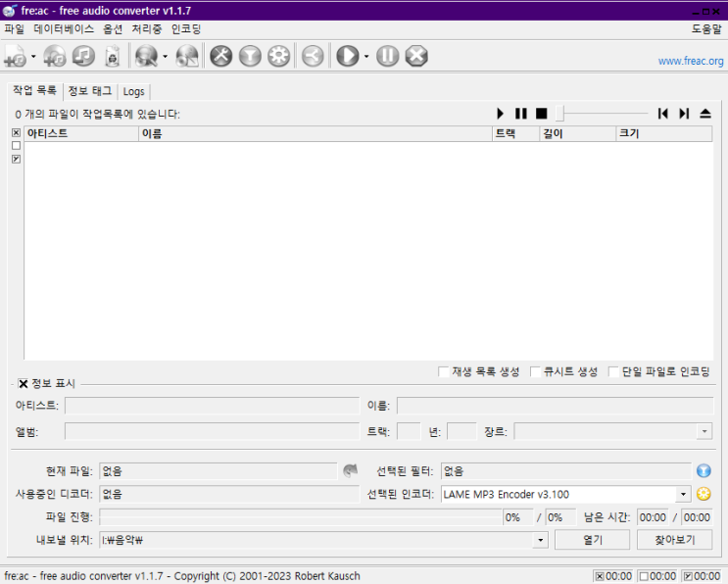Click the add audio files toolbar icon
Viewport: 728px width, 584px height.
tap(16, 56)
